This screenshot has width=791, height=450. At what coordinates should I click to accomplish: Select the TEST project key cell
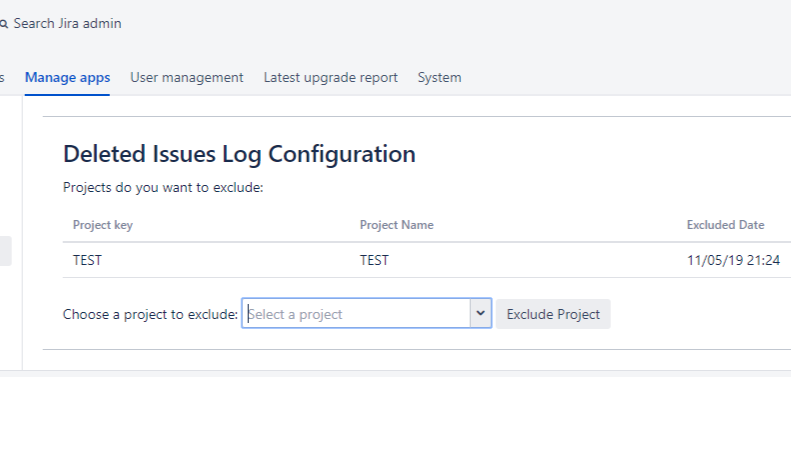click(x=88, y=261)
